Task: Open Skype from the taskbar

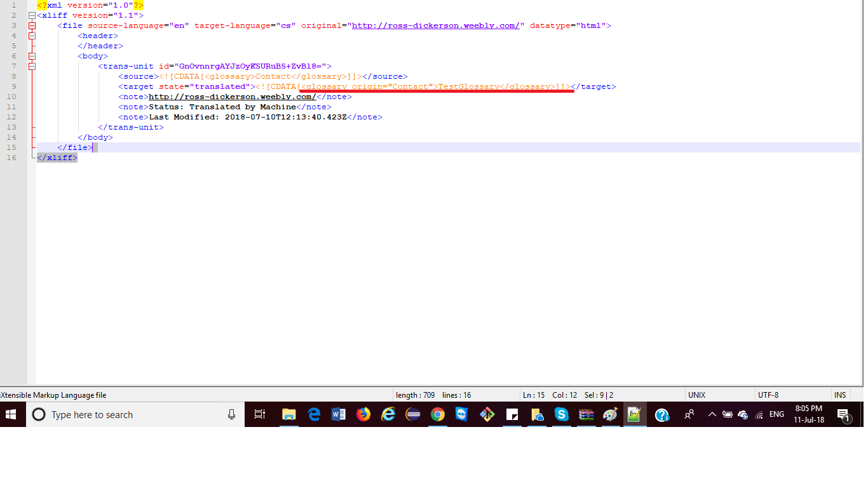Action: (x=561, y=415)
